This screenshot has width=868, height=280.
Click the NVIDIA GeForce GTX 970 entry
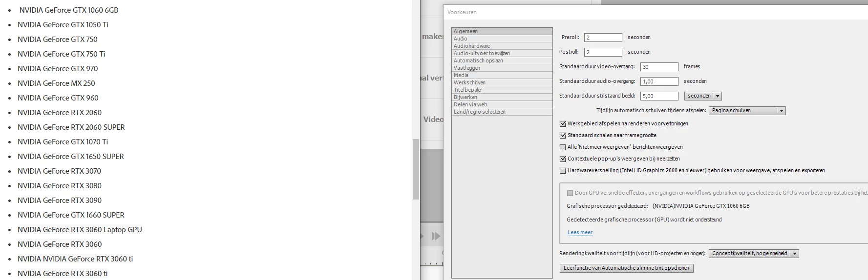(x=58, y=68)
